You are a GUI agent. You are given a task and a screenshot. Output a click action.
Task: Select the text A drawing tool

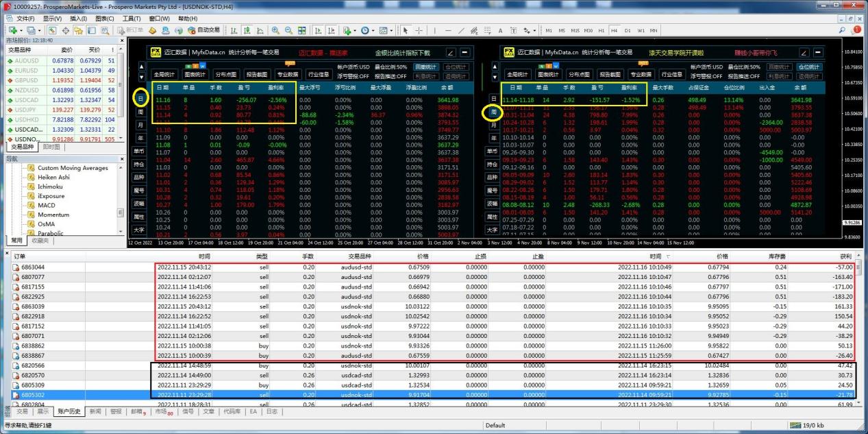(x=501, y=30)
